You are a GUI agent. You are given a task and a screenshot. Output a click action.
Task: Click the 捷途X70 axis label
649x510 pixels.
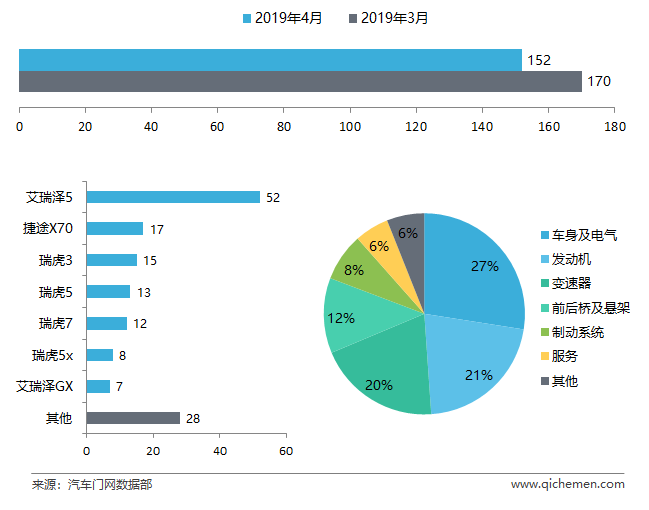48,229
